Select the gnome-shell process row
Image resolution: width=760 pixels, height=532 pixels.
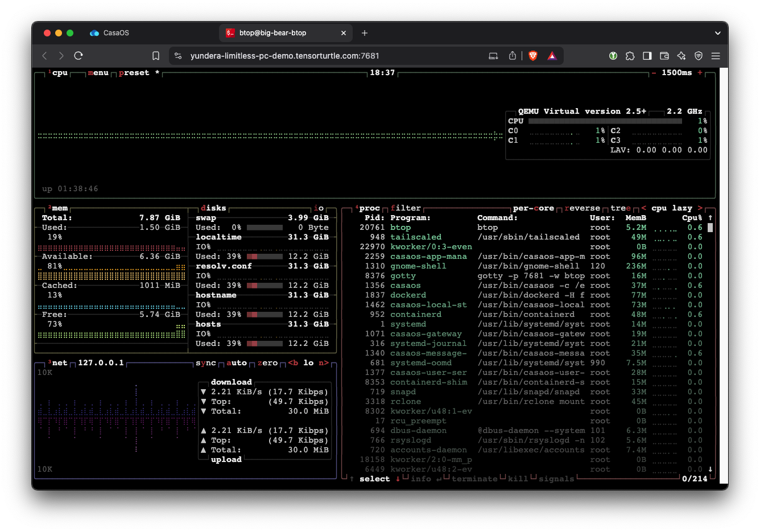coord(418,266)
